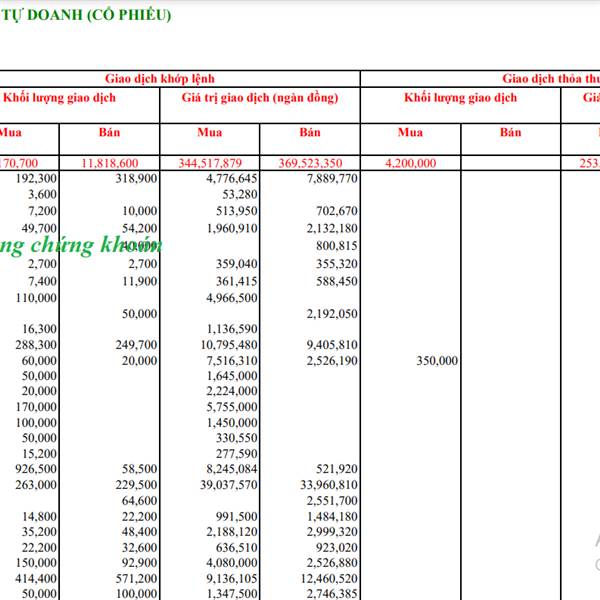The image size is (600, 600).
Task: Click cell value 2,132,180
Action: point(332,228)
